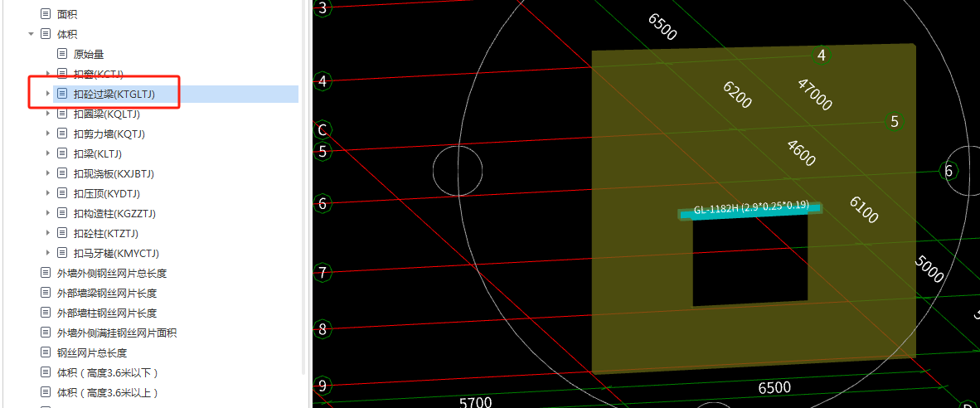This screenshot has width=980, height=408.
Task: Click the document icon of 扣圈梁(KQLTJ)
Action: 61,114
